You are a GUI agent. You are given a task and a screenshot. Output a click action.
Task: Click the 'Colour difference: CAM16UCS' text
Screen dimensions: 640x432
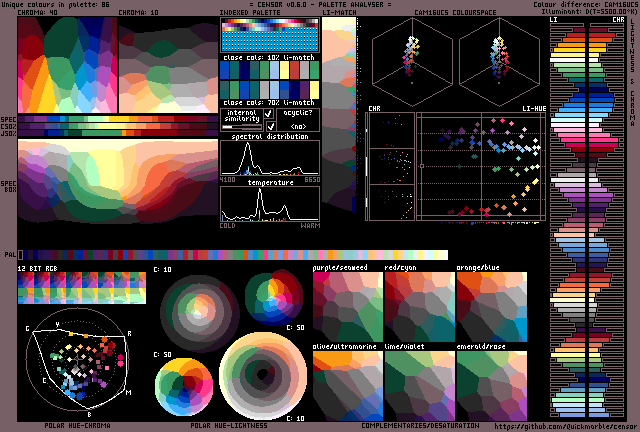585,4
